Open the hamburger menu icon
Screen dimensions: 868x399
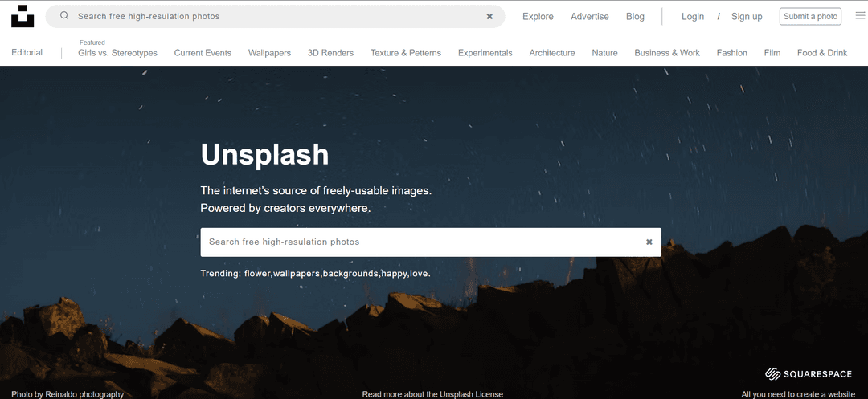pos(860,16)
